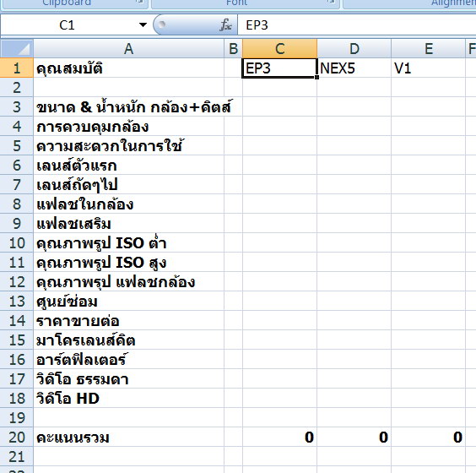476x473 pixels.
Task: Click cell C1 containing EP3
Action: pyautogui.click(x=279, y=68)
